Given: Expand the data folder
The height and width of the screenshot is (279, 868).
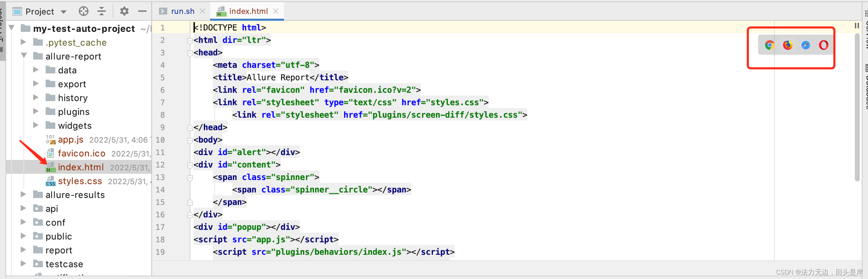Looking at the screenshot, I should (x=36, y=70).
